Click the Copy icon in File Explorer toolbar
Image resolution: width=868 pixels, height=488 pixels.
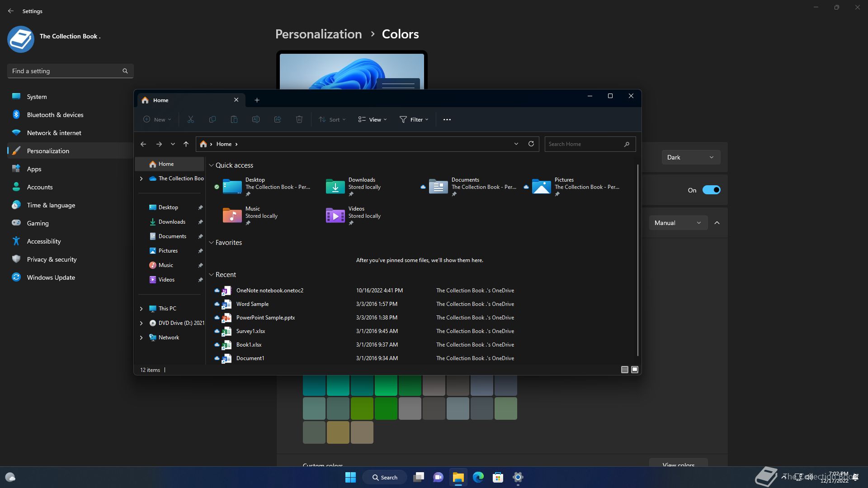(x=212, y=119)
